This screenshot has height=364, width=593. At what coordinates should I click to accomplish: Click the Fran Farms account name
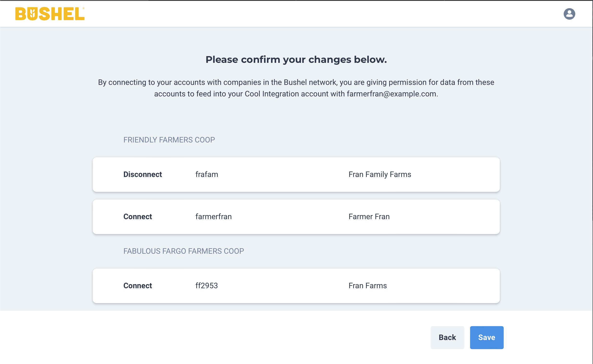click(x=367, y=286)
